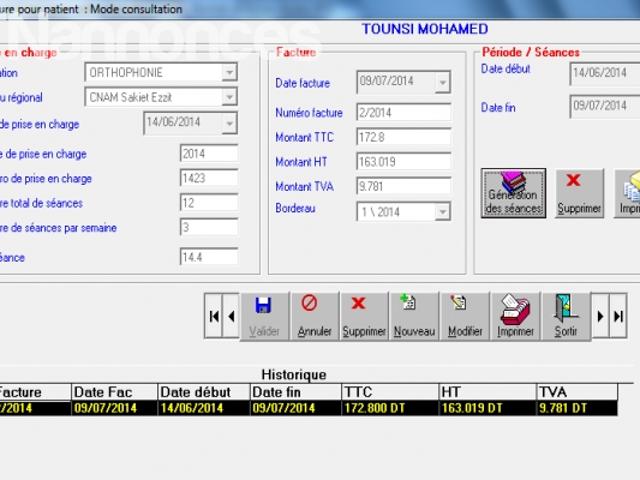Image resolution: width=640 pixels, height=480 pixels.
Task: Create a new record with Nouveau
Action: click(x=414, y=316)
